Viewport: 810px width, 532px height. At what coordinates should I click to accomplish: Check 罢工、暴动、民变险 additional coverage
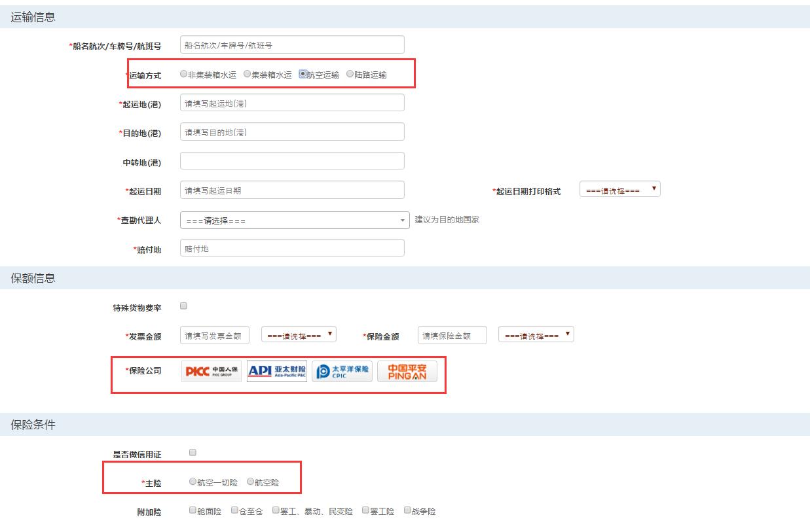(276, 510)
